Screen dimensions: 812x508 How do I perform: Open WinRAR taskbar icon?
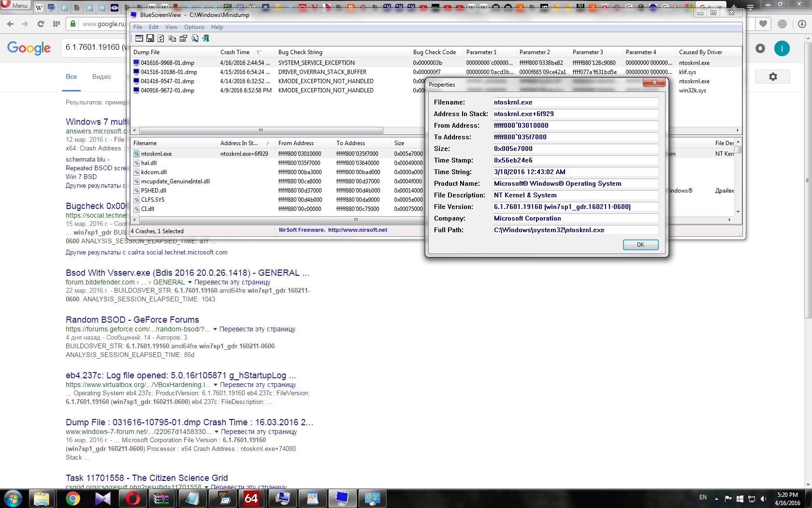pos(162,498)
